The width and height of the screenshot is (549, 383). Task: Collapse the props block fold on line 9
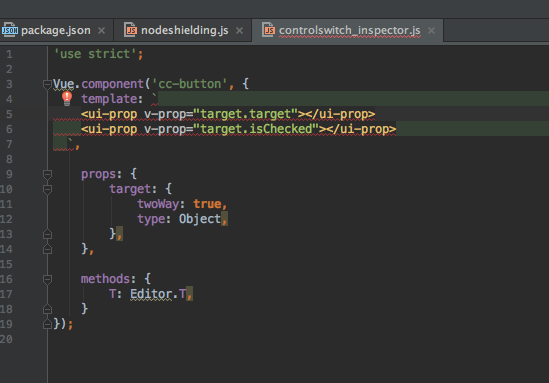47,174
